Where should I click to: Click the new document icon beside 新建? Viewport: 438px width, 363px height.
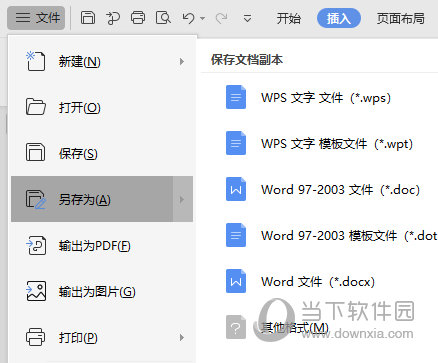36,61
